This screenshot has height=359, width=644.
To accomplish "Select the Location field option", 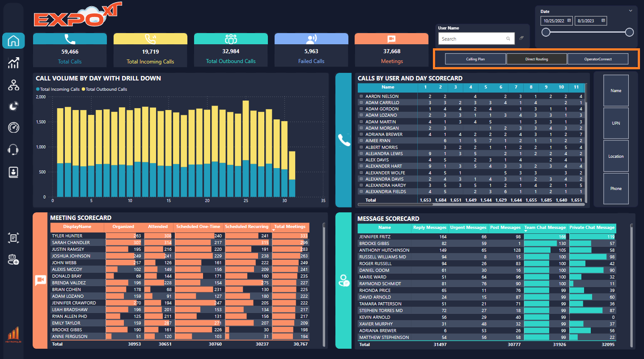I will (x=616, y=156).
